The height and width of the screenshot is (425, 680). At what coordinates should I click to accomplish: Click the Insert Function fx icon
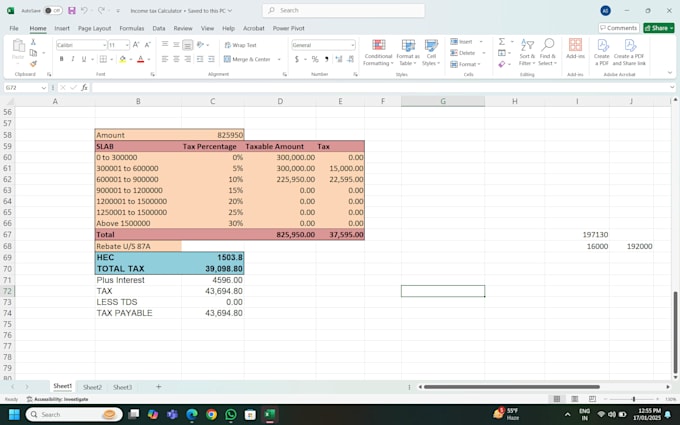[x=85, y=88]
